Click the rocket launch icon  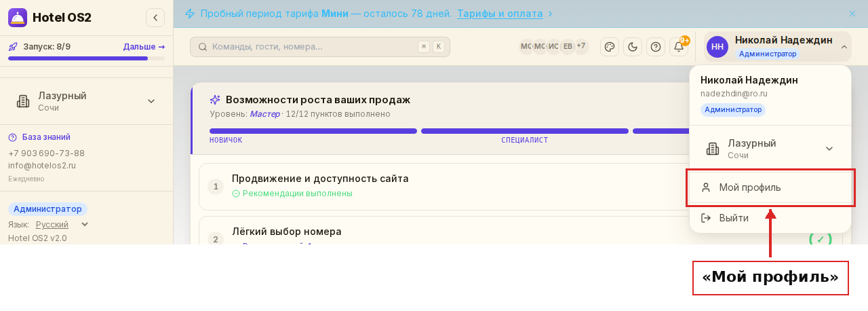(x=13, y=47)
